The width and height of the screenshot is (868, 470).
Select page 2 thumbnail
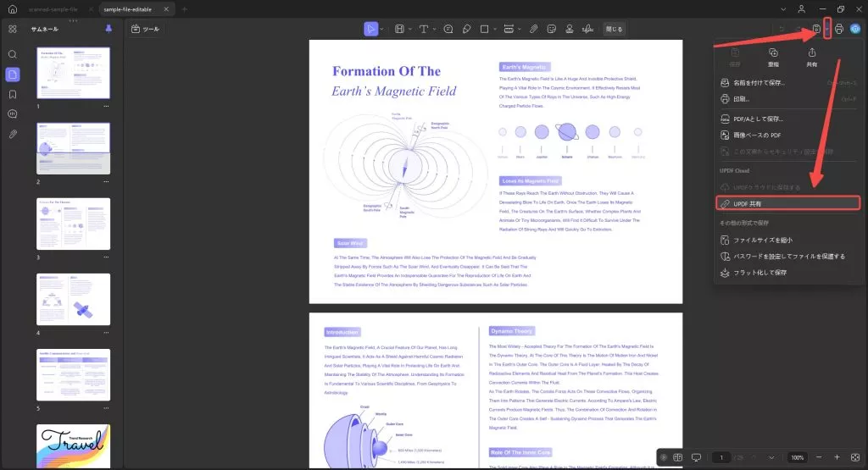[x=73, y=148]
